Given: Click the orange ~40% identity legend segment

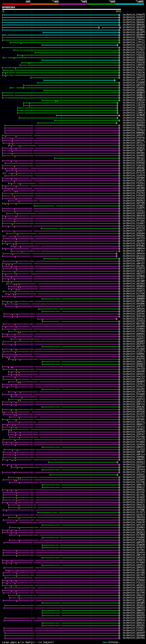Looking at the screenshot, I should point(45,4).
